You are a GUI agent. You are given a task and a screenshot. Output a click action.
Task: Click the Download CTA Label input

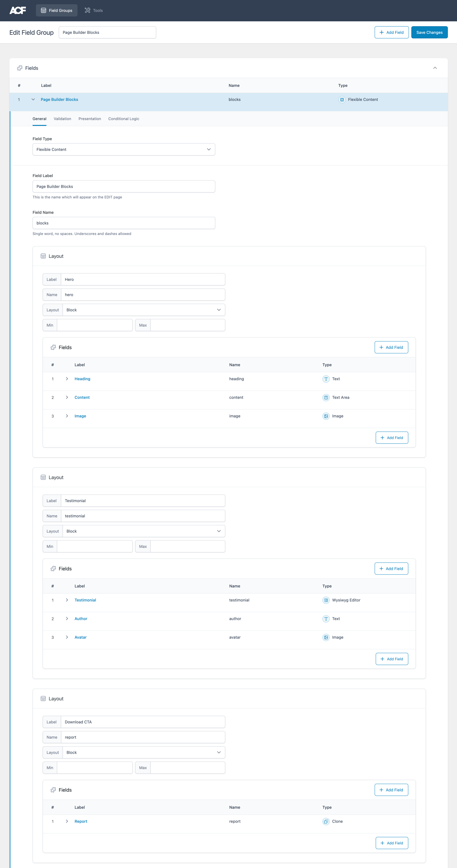pyautogui.click(x=143, y=722)
